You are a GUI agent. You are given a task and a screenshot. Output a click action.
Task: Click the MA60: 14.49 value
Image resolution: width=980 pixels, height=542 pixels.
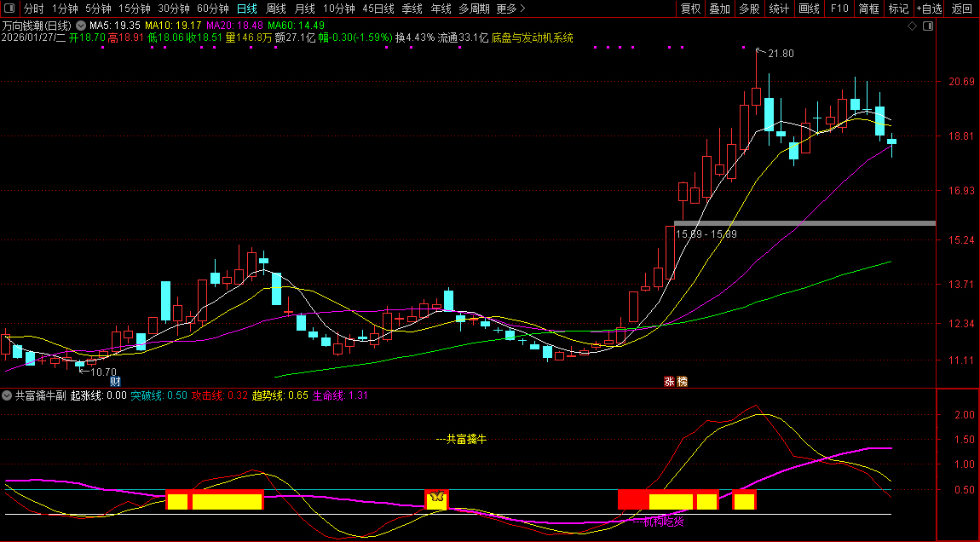point(297,26)
